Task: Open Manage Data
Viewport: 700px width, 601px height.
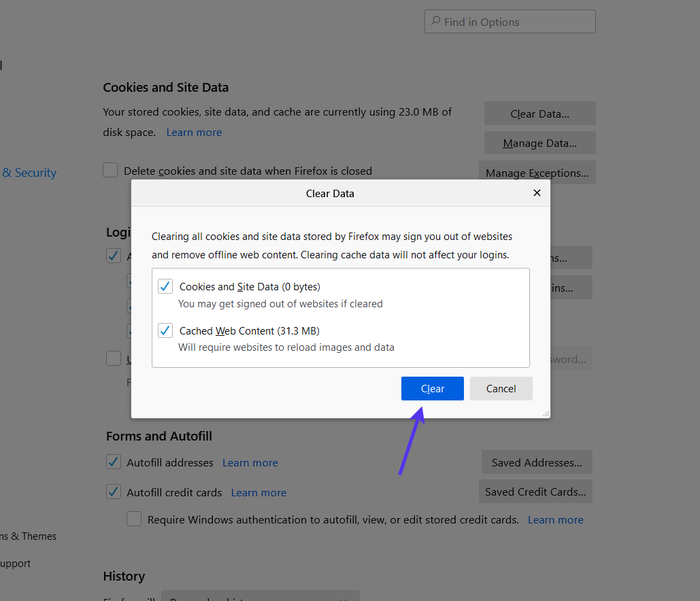Action: tap(539, 143)
